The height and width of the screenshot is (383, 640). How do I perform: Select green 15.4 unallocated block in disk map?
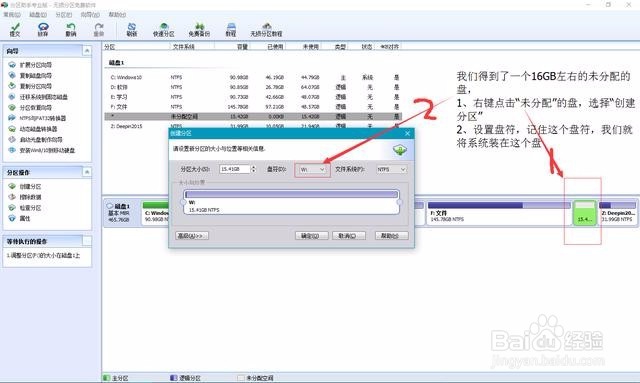(584, 213)
